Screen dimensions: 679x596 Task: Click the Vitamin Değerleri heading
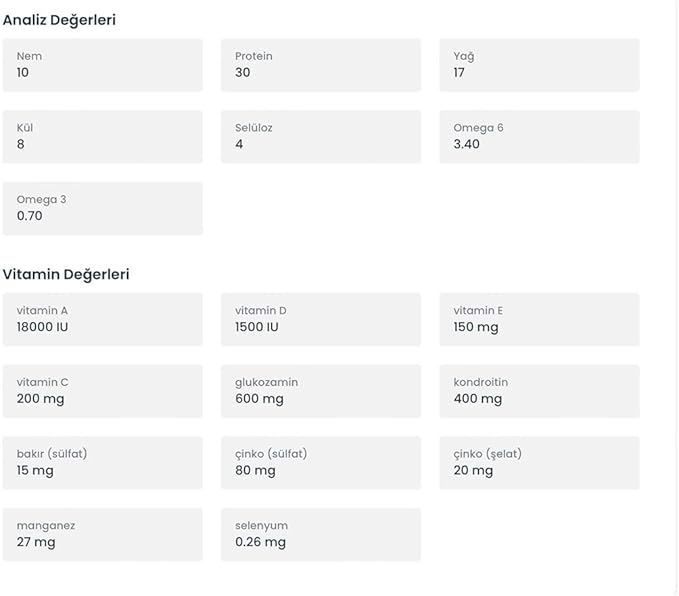(x=66, y=274)
